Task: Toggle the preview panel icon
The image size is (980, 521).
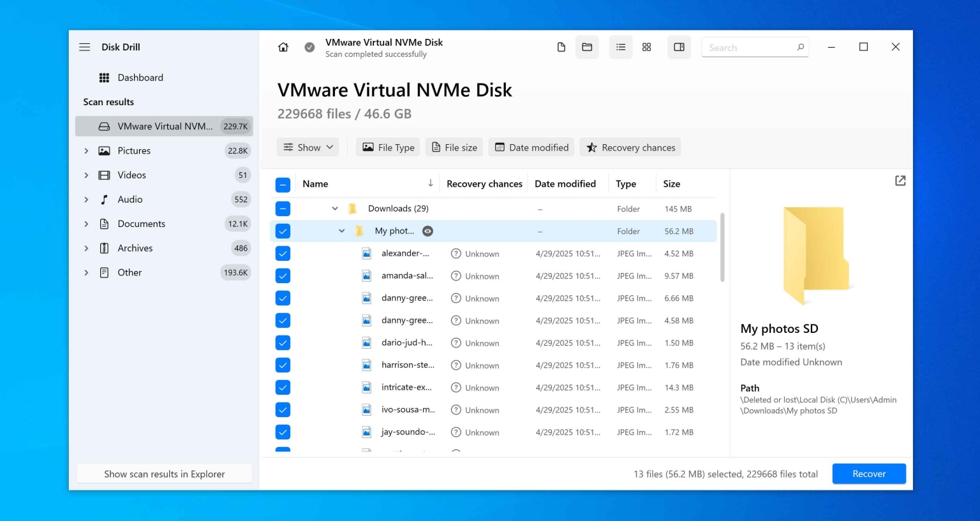Action: (x=679, y=47)
